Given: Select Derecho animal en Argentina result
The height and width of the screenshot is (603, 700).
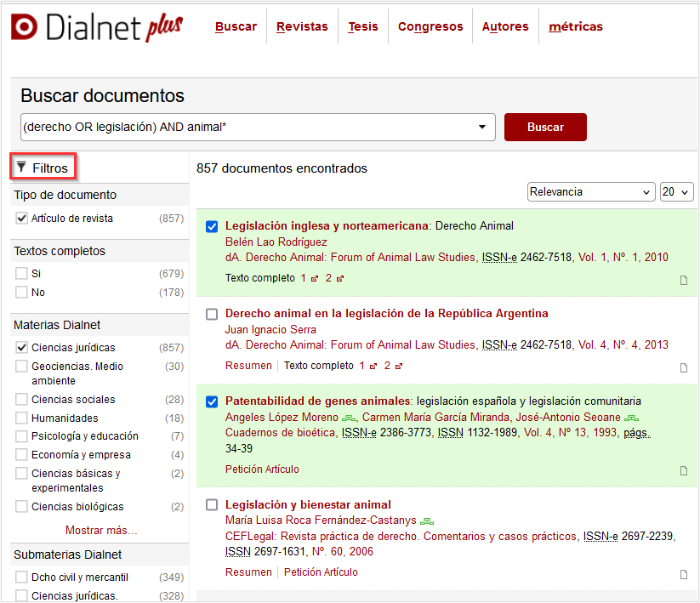Looking at the screenshot, I should 212,314.
